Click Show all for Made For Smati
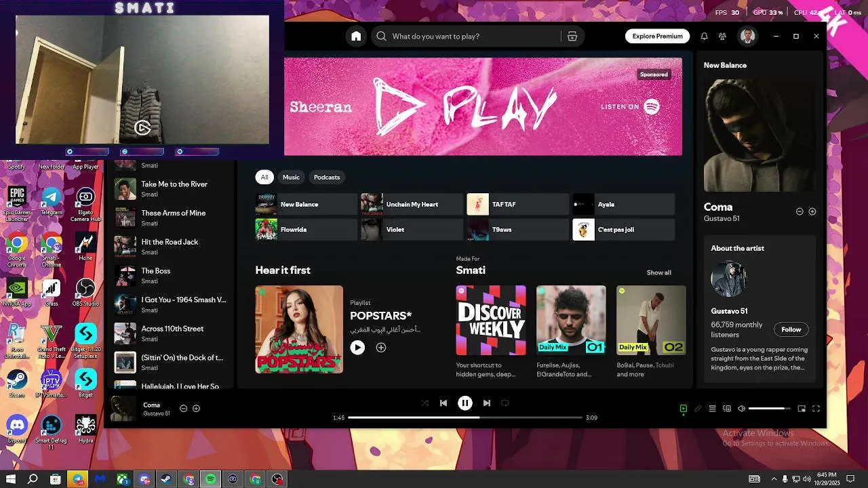 coord(658,273)
